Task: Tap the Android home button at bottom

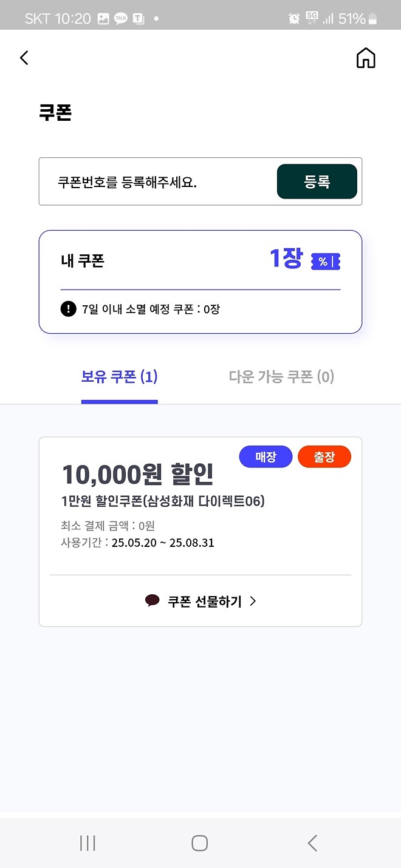Action: [200, 843]
